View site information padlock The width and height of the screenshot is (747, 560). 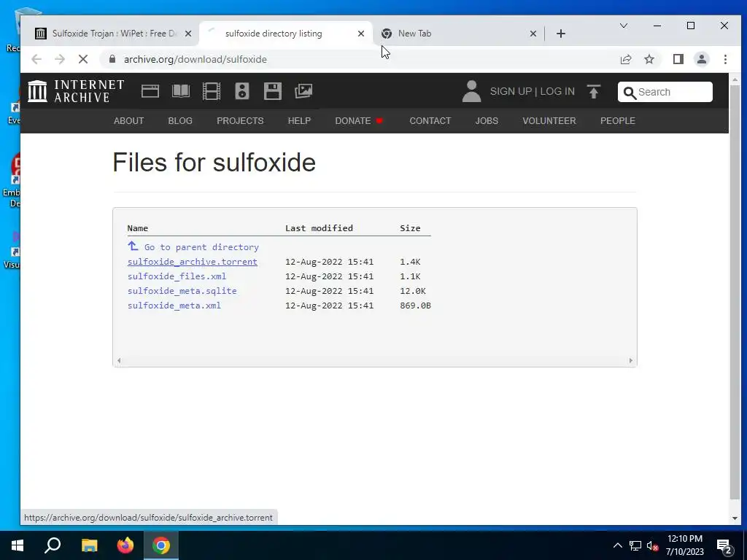tap(112, 59)
